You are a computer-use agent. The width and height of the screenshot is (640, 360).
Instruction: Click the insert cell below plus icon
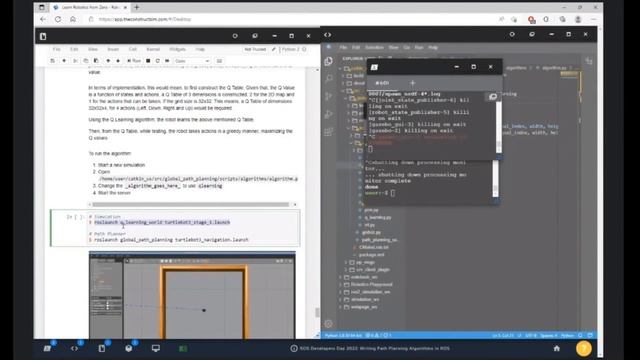[x=64, y=61]
